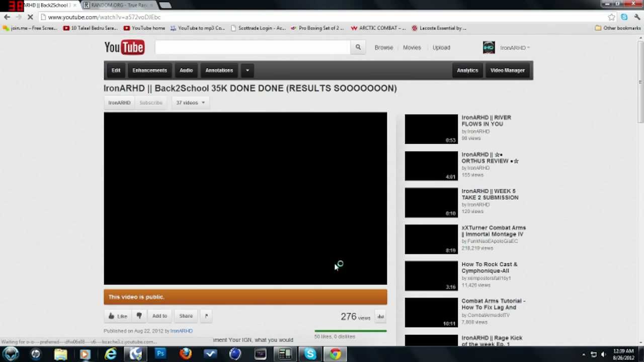Open Combat Arms Tutorial lag fix video title

coord(494,304)
